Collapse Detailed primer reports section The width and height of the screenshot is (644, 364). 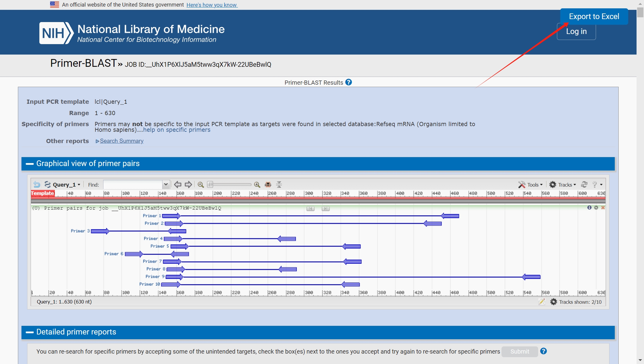coord(30,332)
